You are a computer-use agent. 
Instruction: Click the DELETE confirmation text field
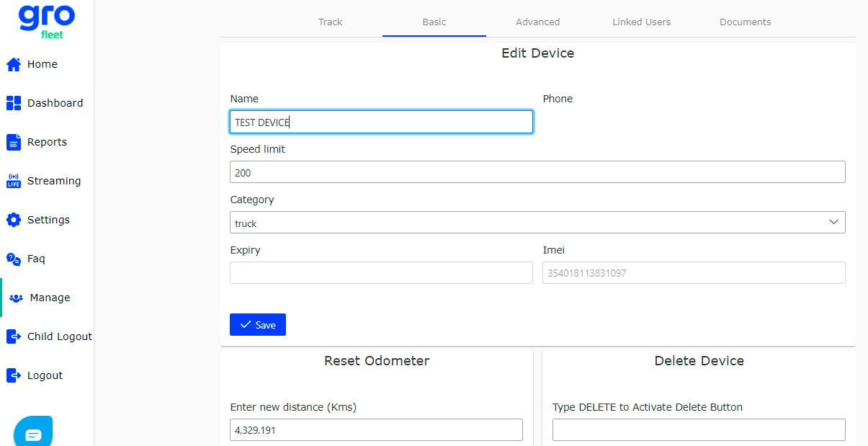pos(698,430)
